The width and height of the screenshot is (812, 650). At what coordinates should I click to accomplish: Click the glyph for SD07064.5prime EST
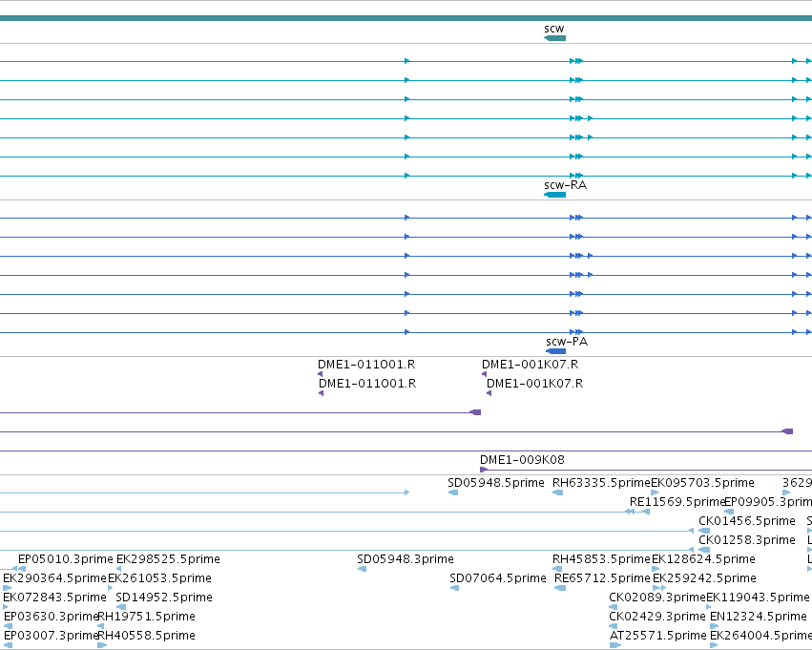pos(455,588)
